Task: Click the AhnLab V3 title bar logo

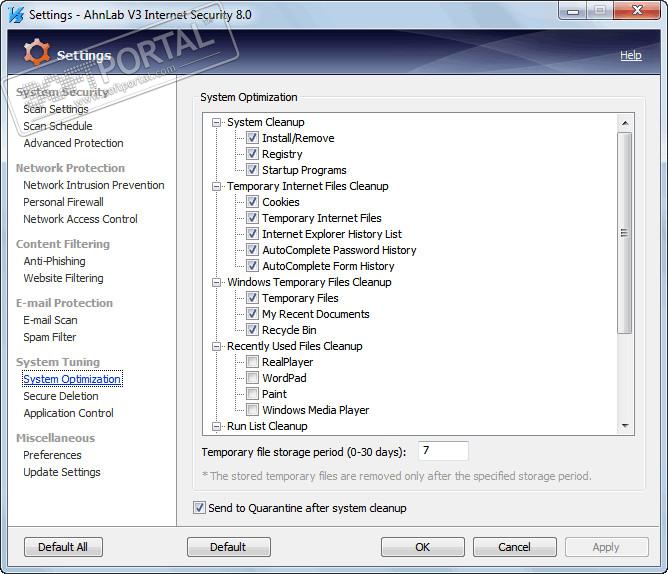Action: (x=15, y=14)
